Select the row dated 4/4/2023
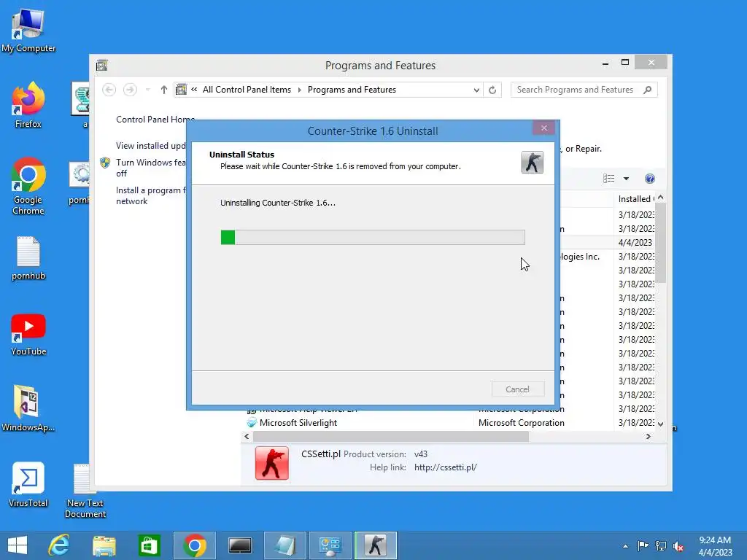The height and width of the screenshot is (560, 747). [x=635, y=242]
